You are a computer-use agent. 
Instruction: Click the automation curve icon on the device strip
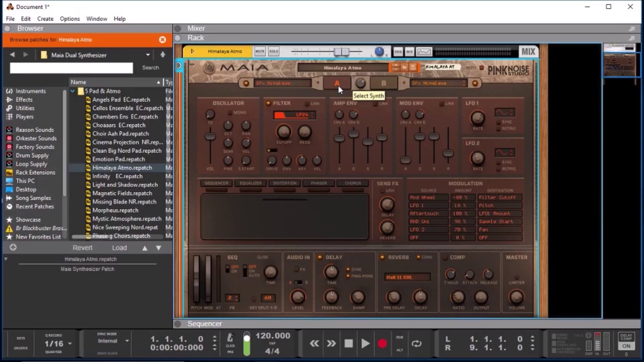pyautogui.click(x=424, y=51)
